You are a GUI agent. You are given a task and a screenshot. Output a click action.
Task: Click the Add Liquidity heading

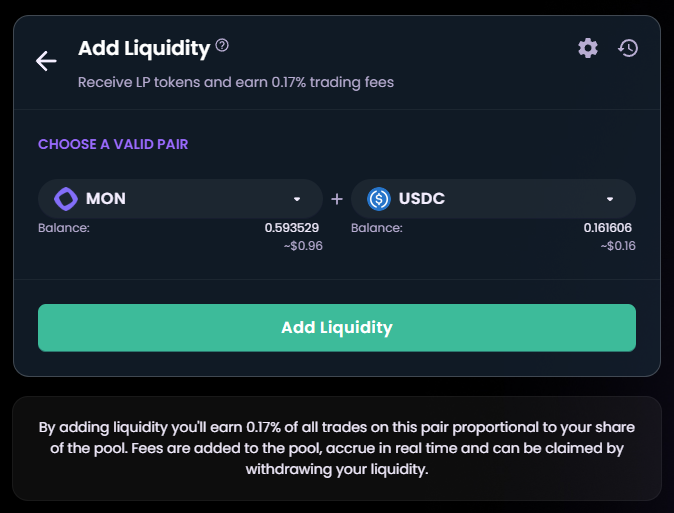(144, 48)
